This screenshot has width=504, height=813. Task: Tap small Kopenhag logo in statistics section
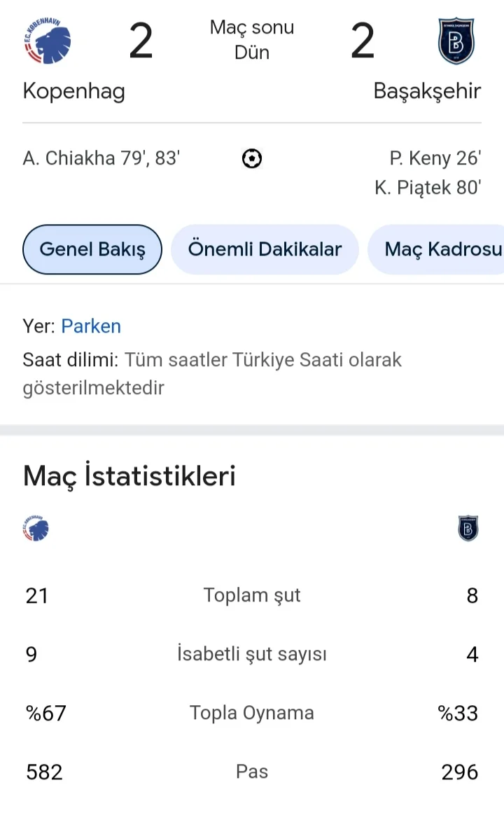coord(36,529)
